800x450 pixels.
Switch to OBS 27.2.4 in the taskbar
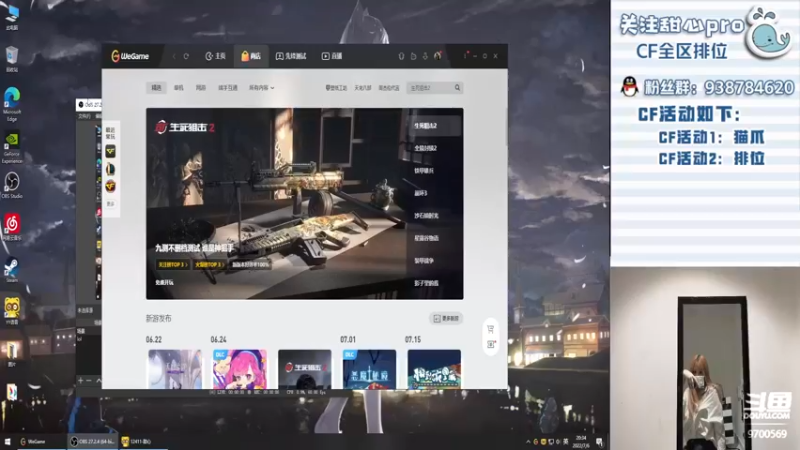92,442
